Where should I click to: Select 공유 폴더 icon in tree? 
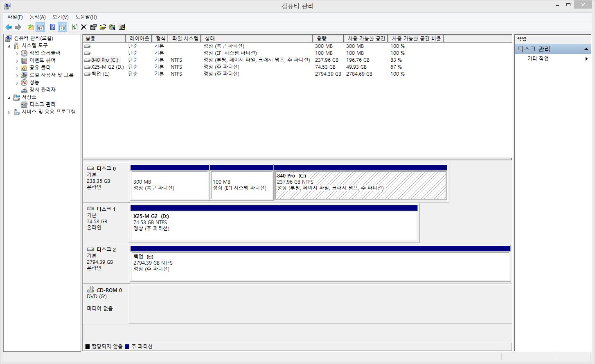point(24,67)
